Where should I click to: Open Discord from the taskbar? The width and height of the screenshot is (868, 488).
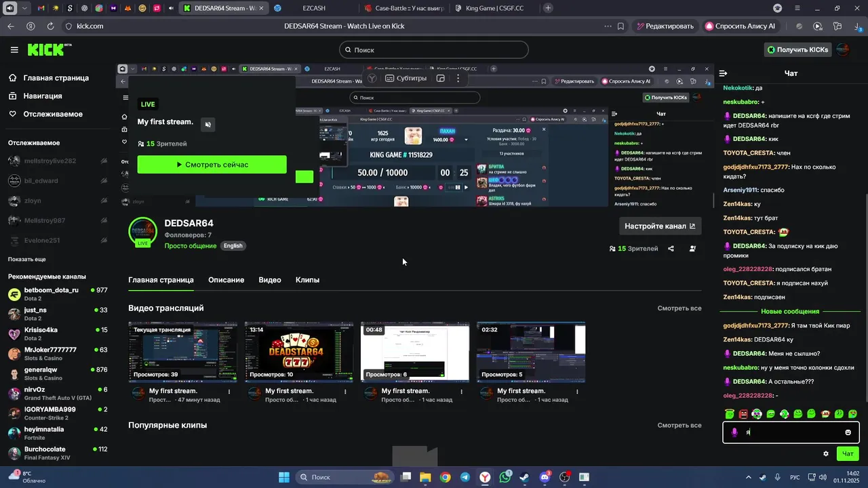click(545, 477)
